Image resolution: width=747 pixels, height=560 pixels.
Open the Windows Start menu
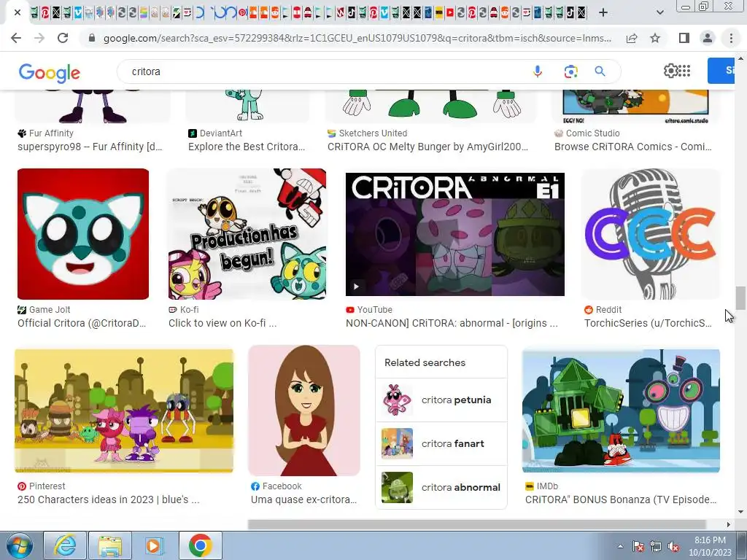tap(19, 545)
